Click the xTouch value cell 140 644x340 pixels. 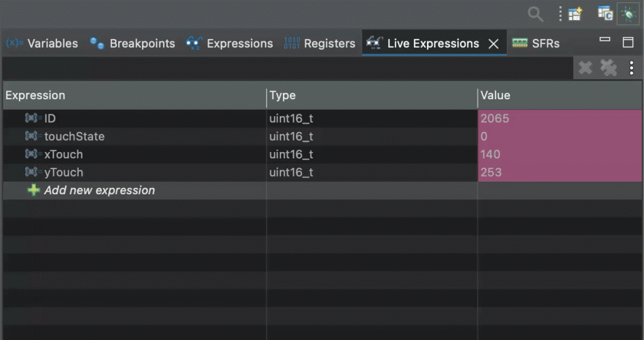pyautogui.click(x=491, y=155)
